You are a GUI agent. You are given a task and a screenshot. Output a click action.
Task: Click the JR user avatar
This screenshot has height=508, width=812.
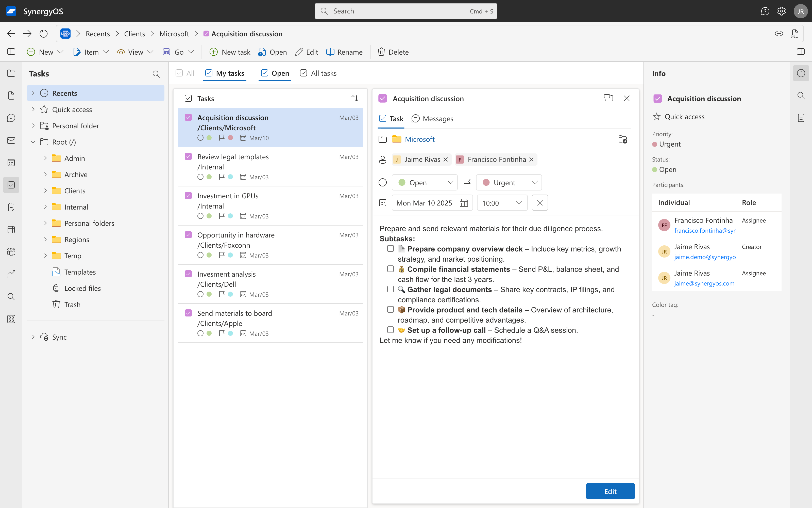(x=801, y=11)
